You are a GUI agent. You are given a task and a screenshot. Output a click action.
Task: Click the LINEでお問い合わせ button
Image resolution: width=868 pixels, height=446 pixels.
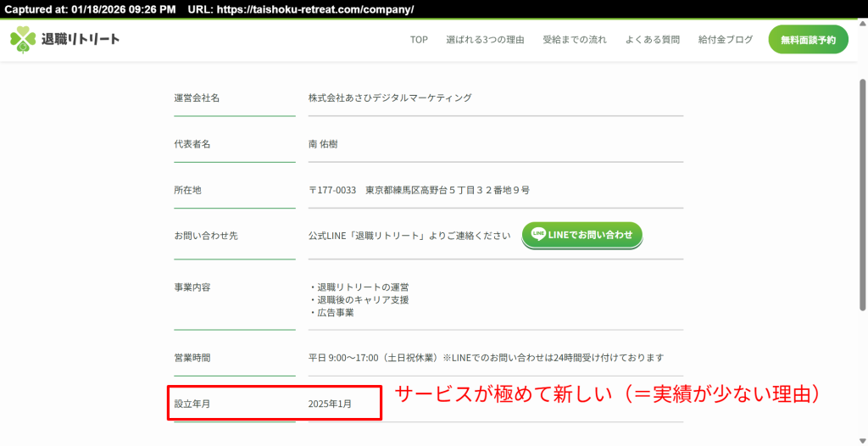click(x=581, y=235)
